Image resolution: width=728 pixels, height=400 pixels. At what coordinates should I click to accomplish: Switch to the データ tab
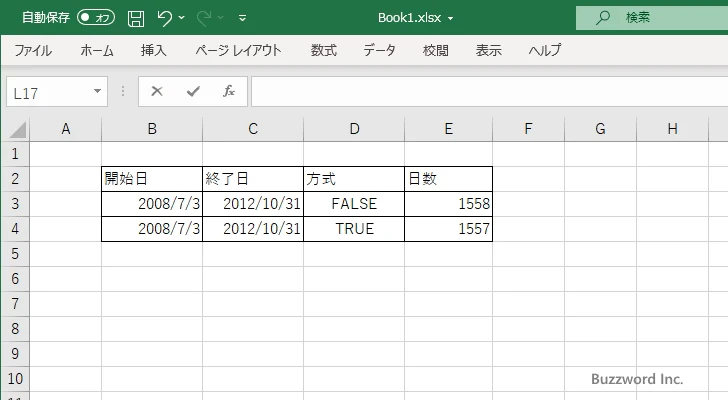[x=379, y=50]
